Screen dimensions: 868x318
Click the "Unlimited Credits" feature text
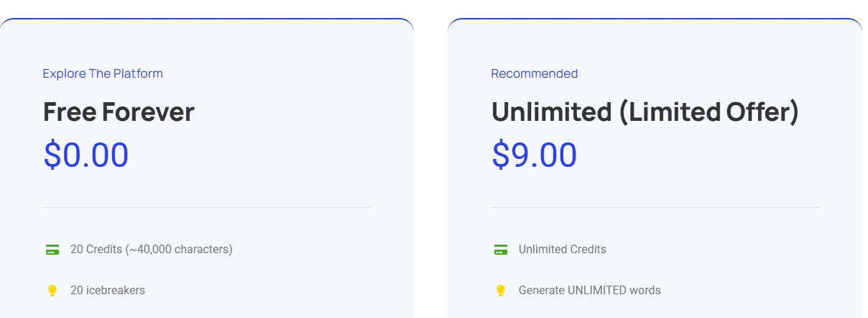tap(562, 250)
